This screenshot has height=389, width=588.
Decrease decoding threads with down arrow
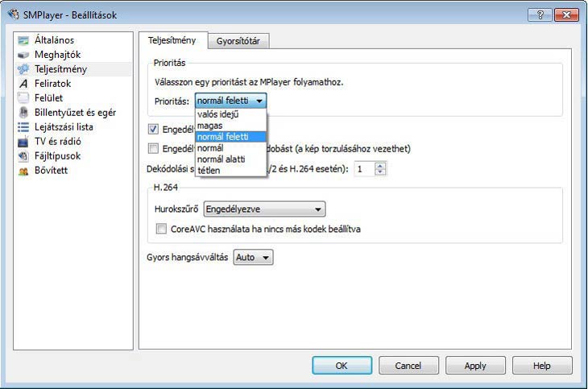click(380, 172)
